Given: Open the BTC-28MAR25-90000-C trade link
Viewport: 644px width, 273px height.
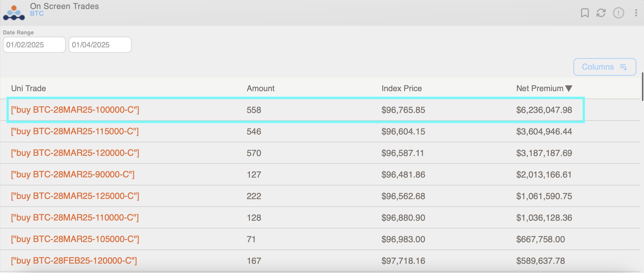Looking at the screenshot, I should click(x=73, y=174).
